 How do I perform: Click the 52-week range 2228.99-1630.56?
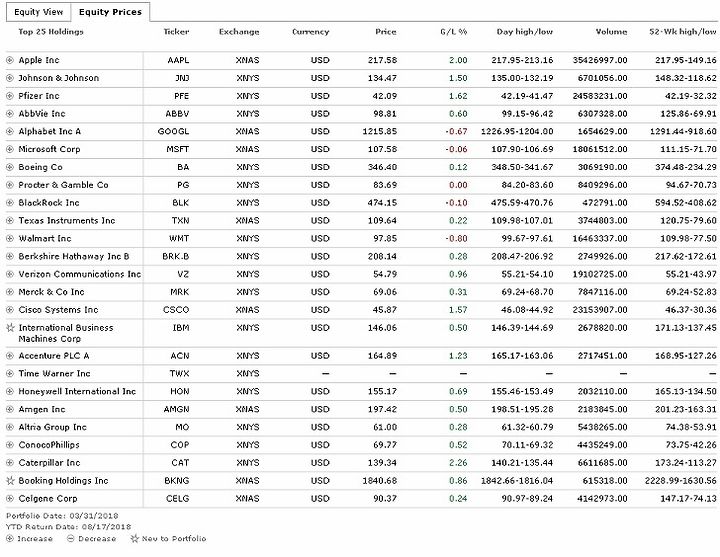(681, 481)
